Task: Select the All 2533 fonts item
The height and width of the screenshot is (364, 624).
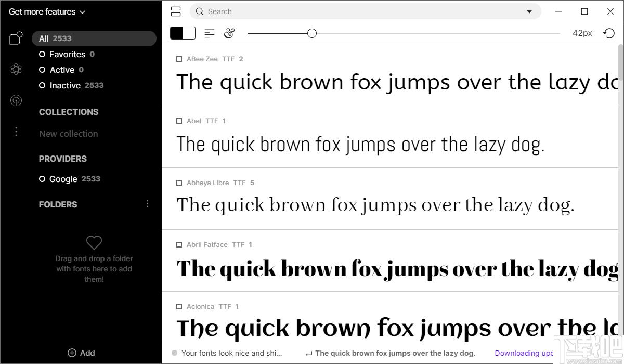Action: (x=94, y=38)
